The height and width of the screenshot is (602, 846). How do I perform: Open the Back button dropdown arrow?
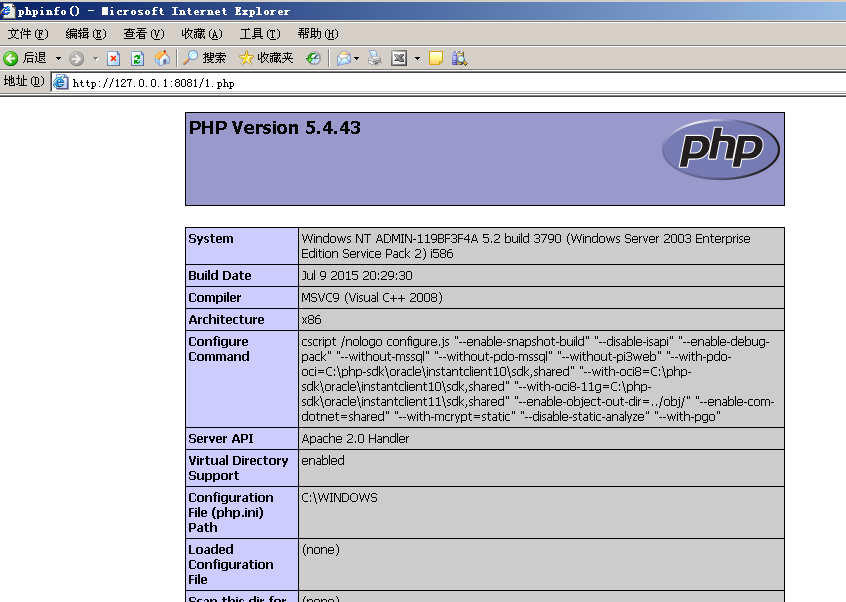coord(58,58)
